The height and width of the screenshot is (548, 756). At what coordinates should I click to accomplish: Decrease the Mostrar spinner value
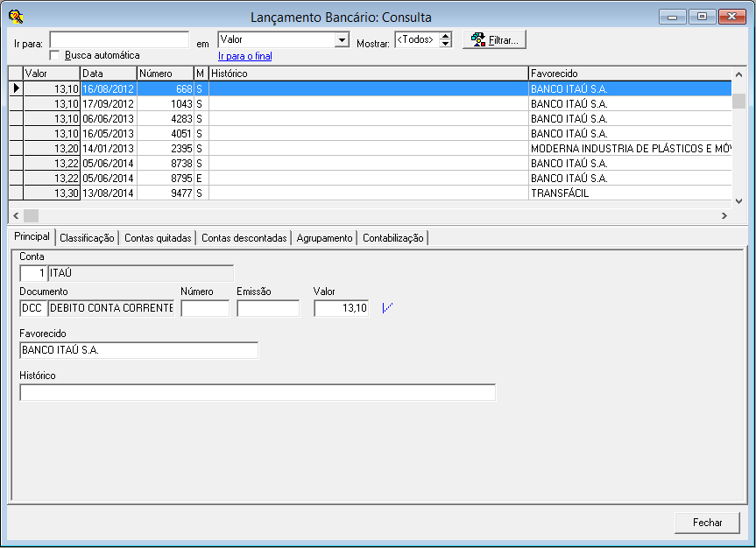(446, 44)
